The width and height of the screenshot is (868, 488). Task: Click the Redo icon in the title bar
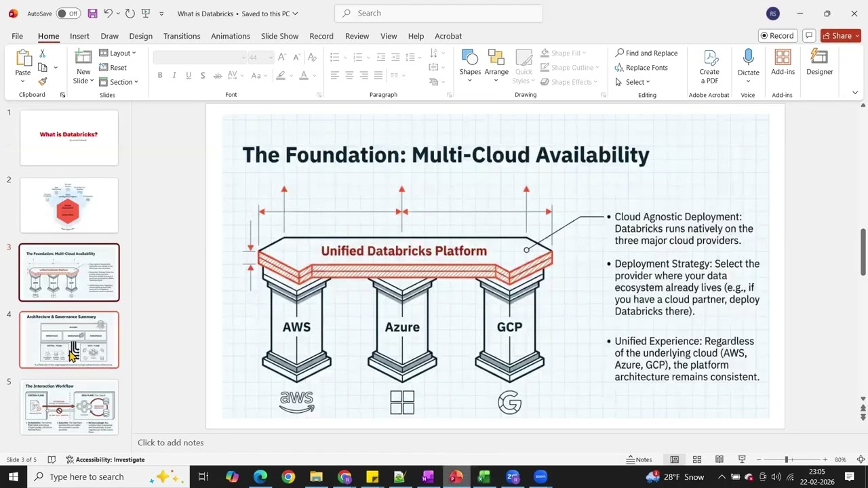pos(130,14)
